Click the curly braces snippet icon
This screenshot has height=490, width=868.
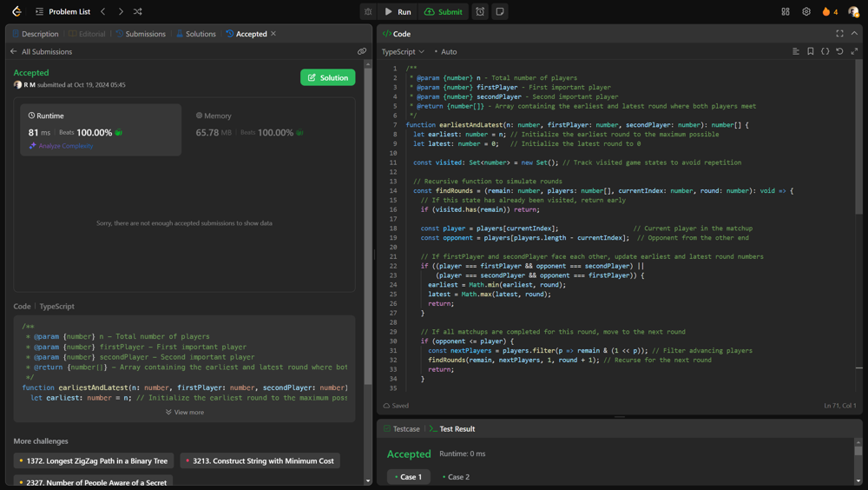click(x=825, y=51)
